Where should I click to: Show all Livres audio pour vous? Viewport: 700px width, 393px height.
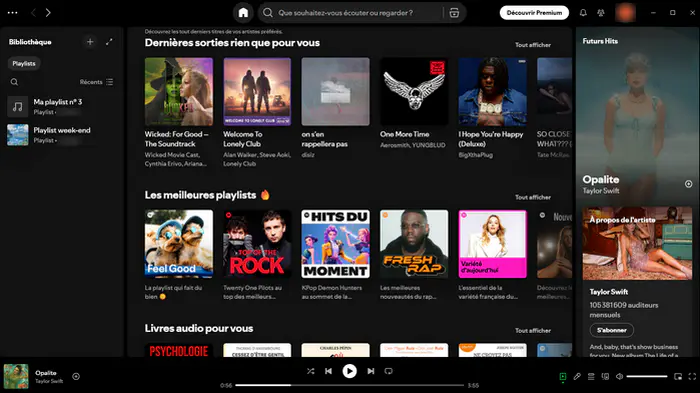pos(533,330)
